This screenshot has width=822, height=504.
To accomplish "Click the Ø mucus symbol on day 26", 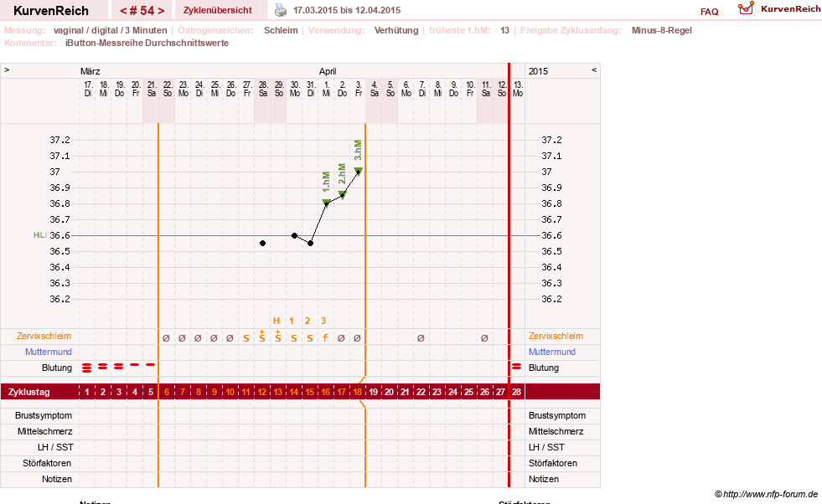I will (484, 338).
